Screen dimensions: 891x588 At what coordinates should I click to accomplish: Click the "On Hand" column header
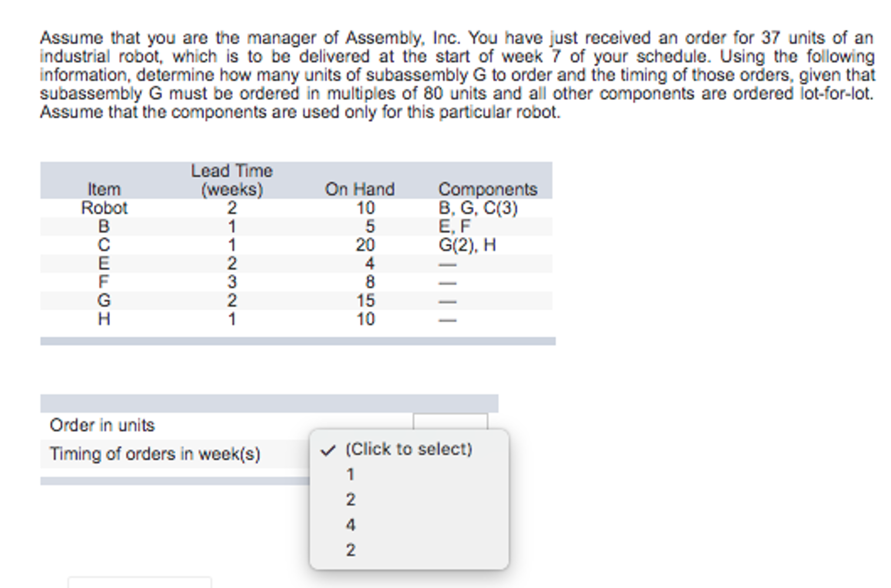[x=360, y=189]
